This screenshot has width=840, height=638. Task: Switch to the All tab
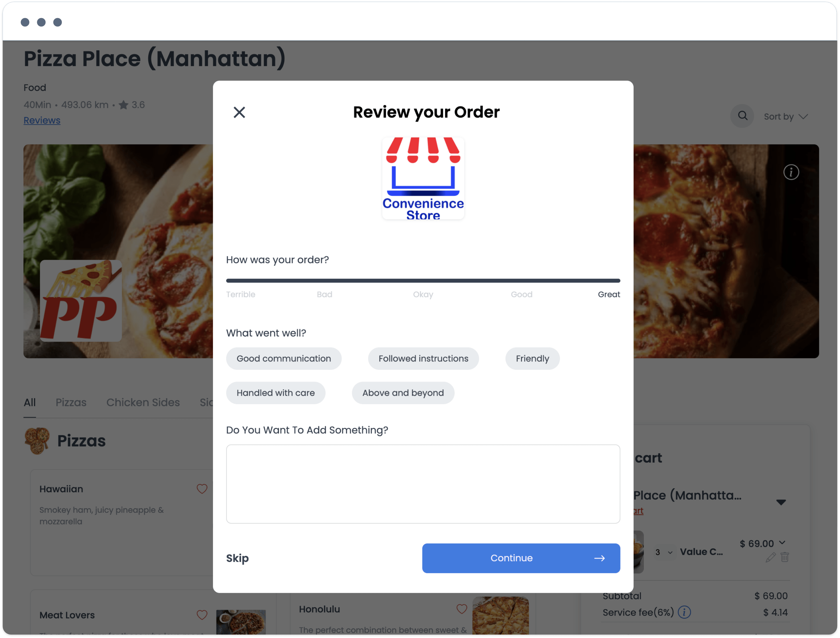[30, 402]
